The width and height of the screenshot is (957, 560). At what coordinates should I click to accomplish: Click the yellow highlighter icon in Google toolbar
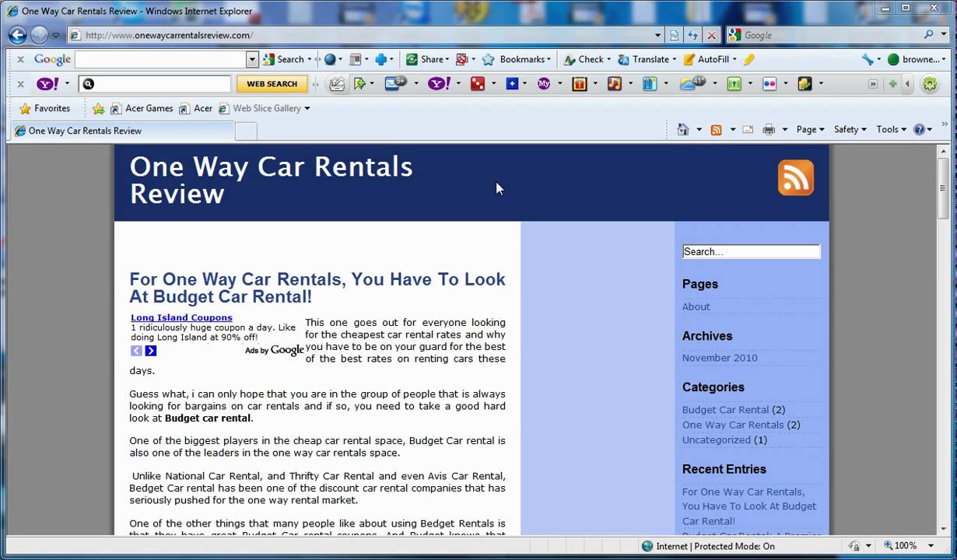[748, 59]
